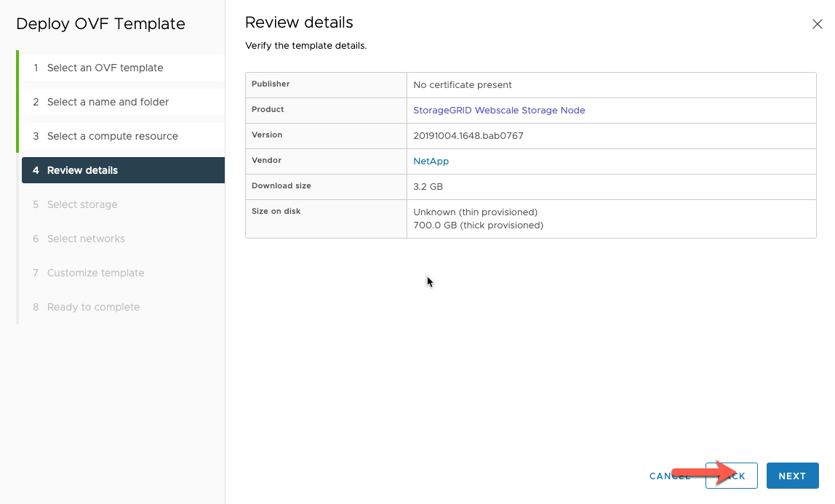
Task: Cancel the OVF deployment
Action: (668, 476)
